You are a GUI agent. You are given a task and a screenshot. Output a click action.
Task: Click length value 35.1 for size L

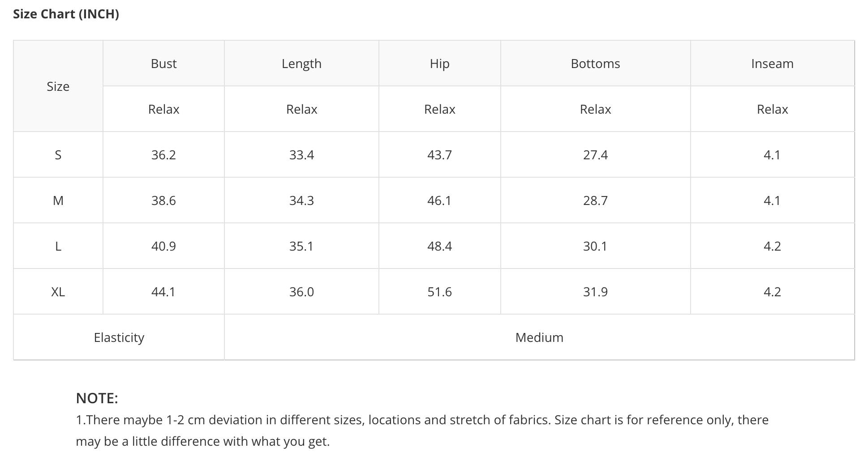(x=301, y=246)
